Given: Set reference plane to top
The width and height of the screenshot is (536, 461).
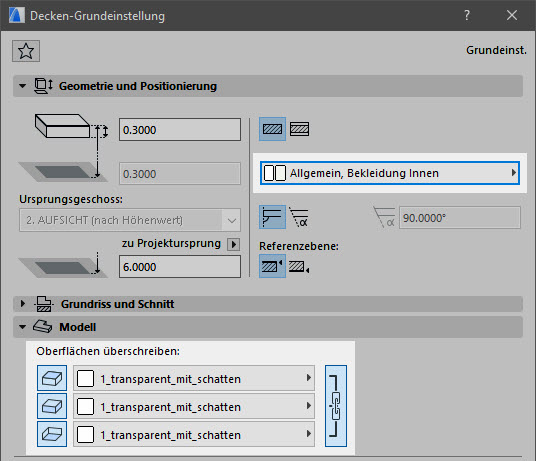Looking at the screenshot, I should 272,266.
